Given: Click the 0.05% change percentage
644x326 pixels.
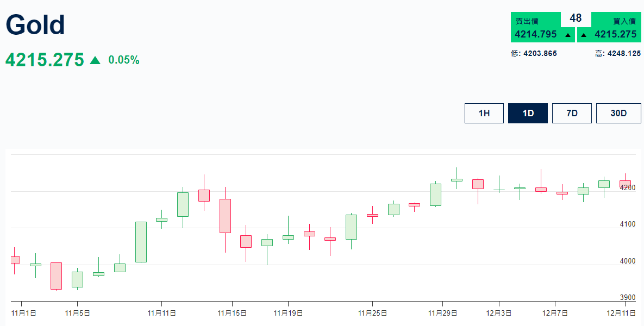Looking at the screenshot, I should (x=124, y=60).
